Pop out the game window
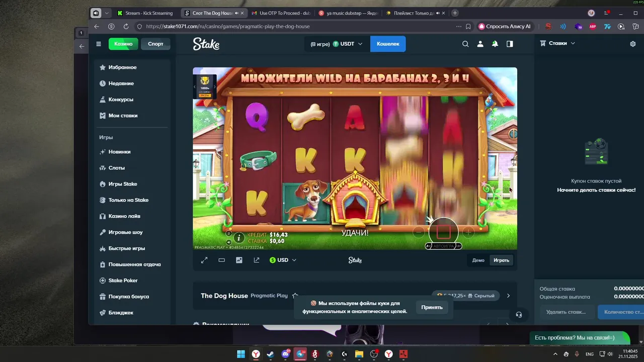644x362 pixels. click(x=257, y=260)
